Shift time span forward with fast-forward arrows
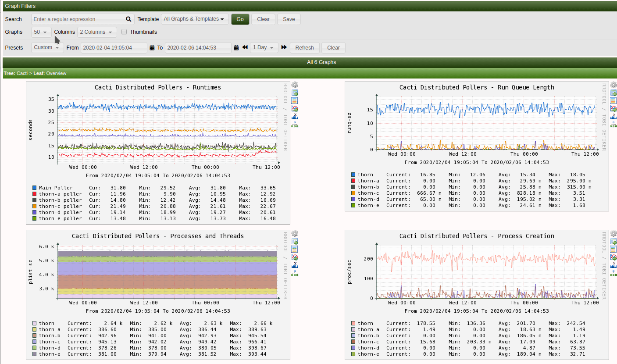617x364 pixels. [284, 47]
